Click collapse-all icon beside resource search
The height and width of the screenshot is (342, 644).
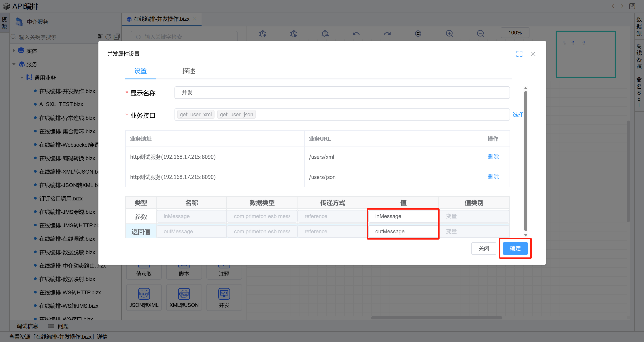tap(117, 37)
